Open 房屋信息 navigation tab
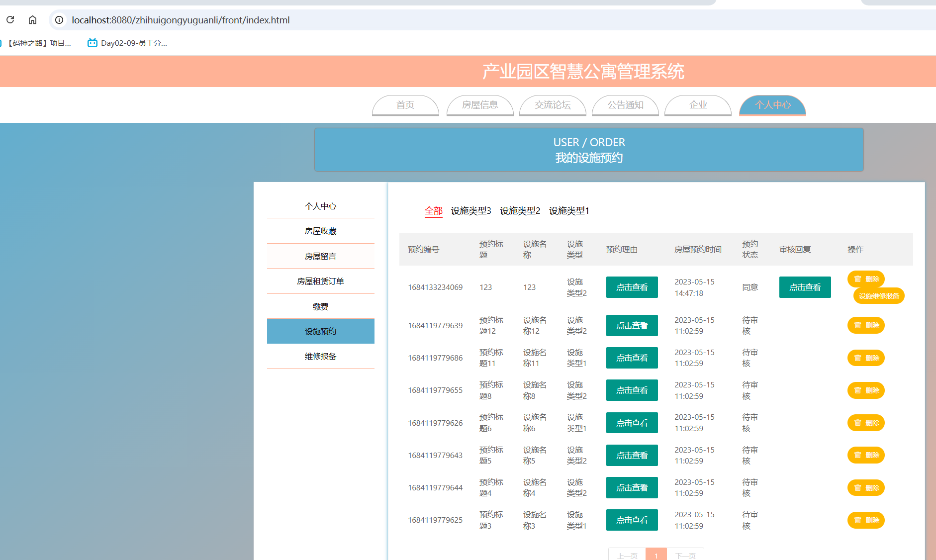 pyautogui.click(x=480, y=105)
